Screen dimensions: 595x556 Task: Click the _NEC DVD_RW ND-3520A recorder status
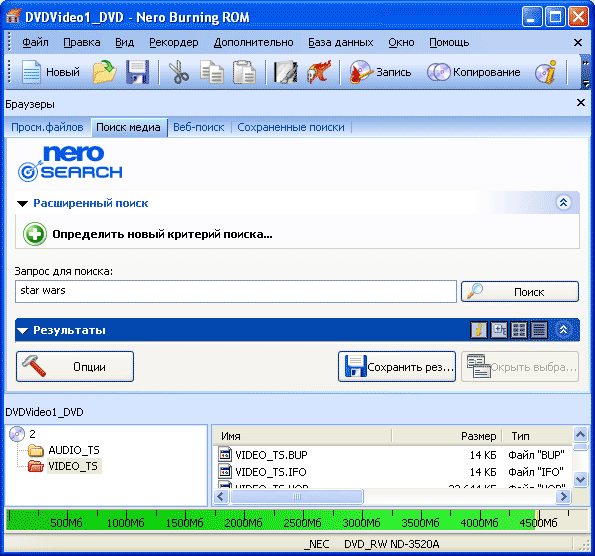pos(372,544)
